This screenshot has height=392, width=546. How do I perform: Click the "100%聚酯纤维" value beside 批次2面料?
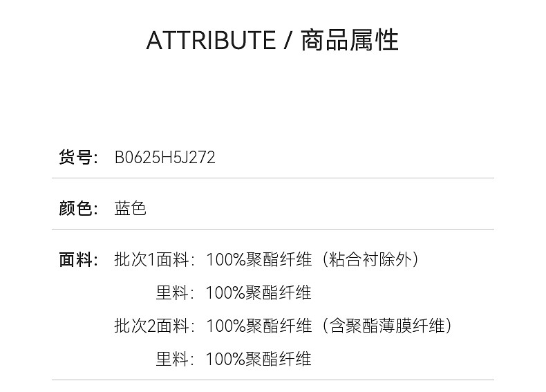(258, 326)
